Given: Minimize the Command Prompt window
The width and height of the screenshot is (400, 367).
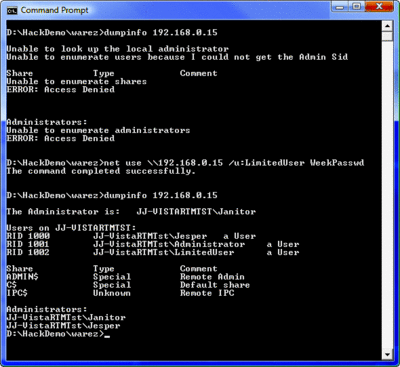Looking at the screenshot, I should tap(340, 7).
